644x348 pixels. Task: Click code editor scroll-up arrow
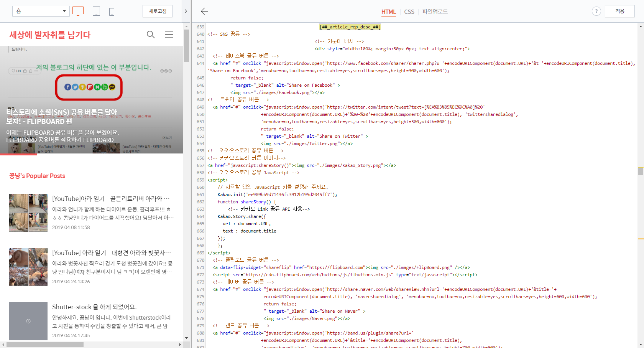pyautogui.click(x=641, y=26)
